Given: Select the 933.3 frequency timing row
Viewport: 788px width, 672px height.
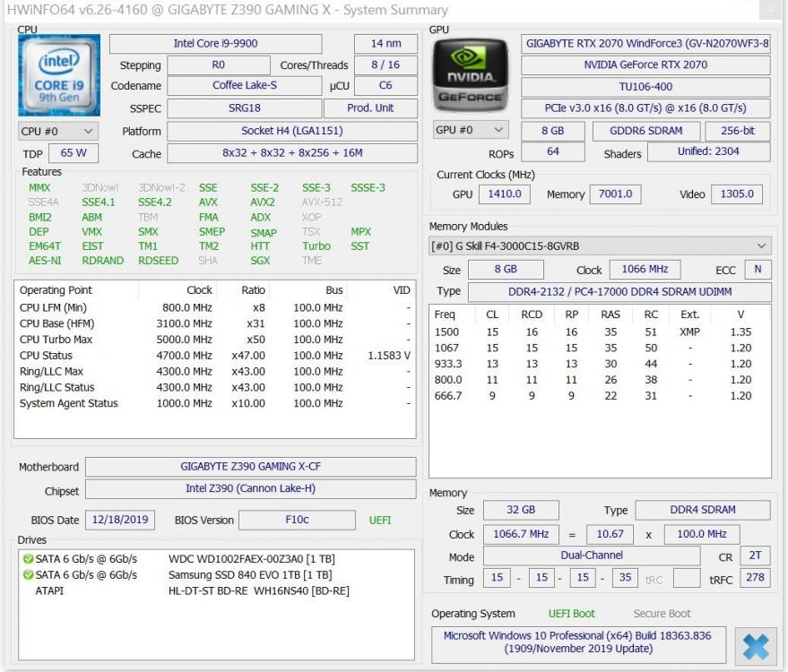Looking at the screenshot, I should click(x=600, y=364).
